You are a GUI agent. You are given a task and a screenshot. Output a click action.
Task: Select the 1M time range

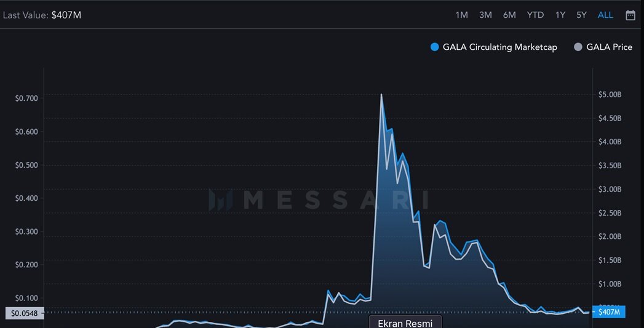pyautogui.click(x=461, y=15)
